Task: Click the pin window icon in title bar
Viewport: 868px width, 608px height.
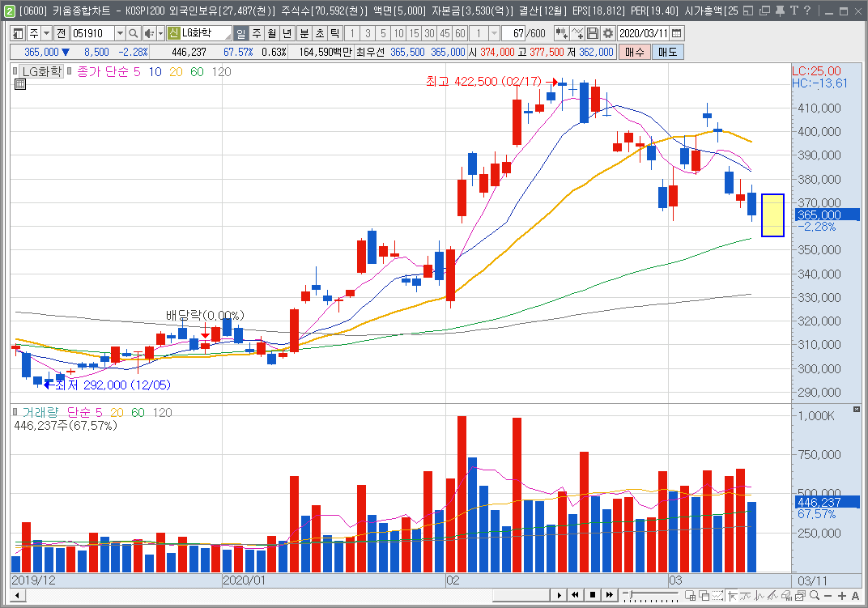Action: click(x=780, y=11)
